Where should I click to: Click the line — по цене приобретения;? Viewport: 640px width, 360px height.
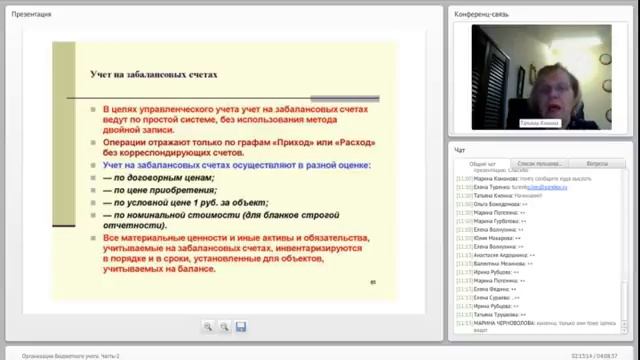160,190
